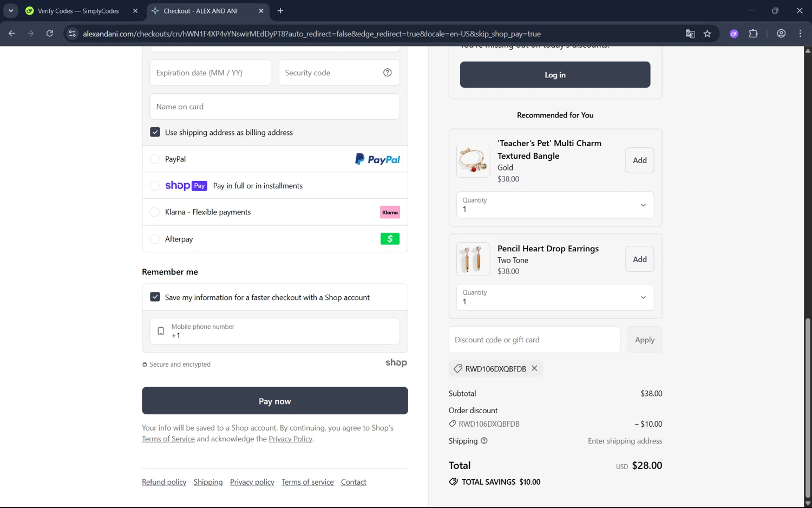812x508 pixels.
Task: Open the Privacy Policy link under Pay now
Action: point(290,439)
